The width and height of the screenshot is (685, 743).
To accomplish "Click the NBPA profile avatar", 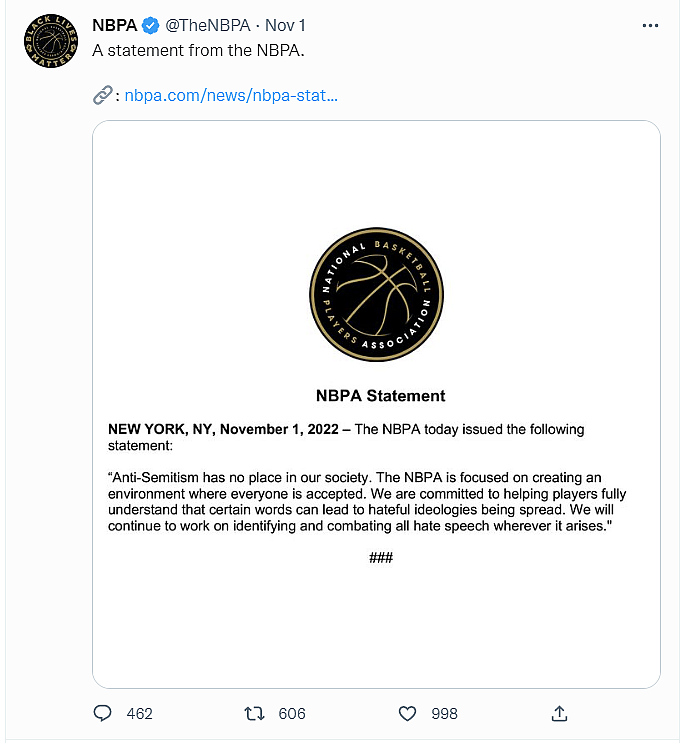I will coord(48,41).
